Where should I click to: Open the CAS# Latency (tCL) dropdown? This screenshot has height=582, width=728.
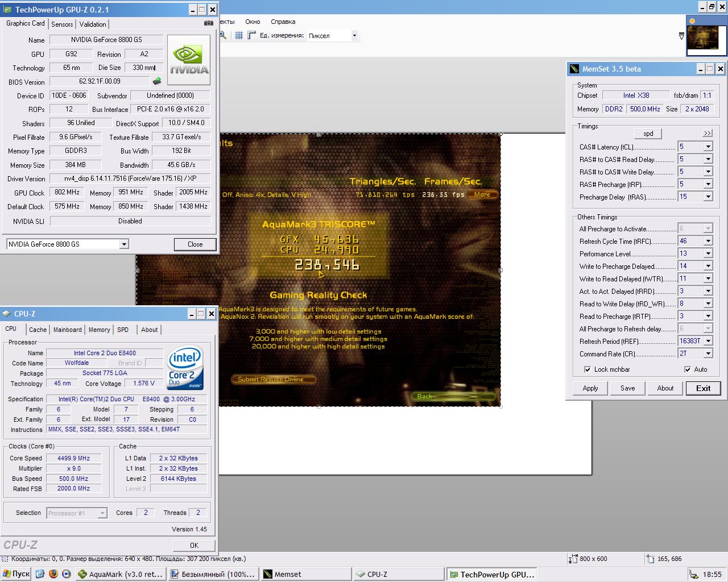[x=708, y=147]
